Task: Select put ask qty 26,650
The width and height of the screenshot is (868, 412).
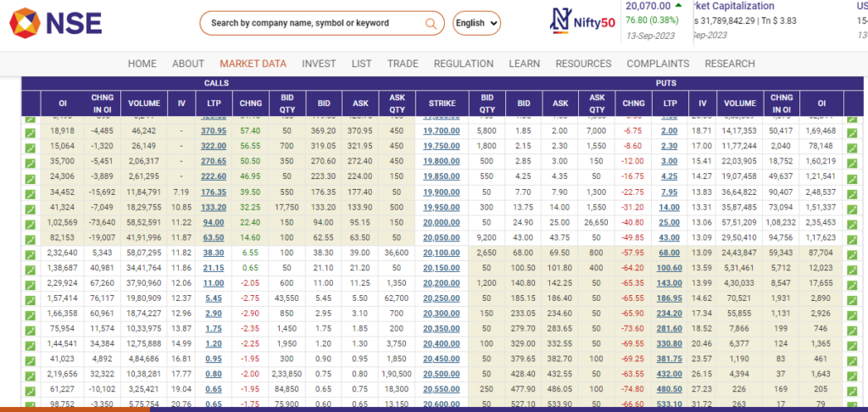Action: click(597, 222)
